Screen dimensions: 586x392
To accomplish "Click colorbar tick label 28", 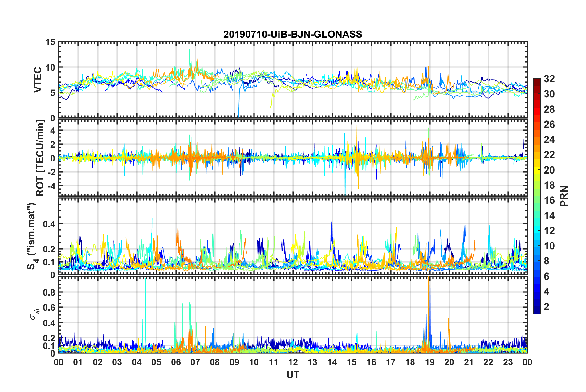I will pyautogui.click(x=549, y=109).
